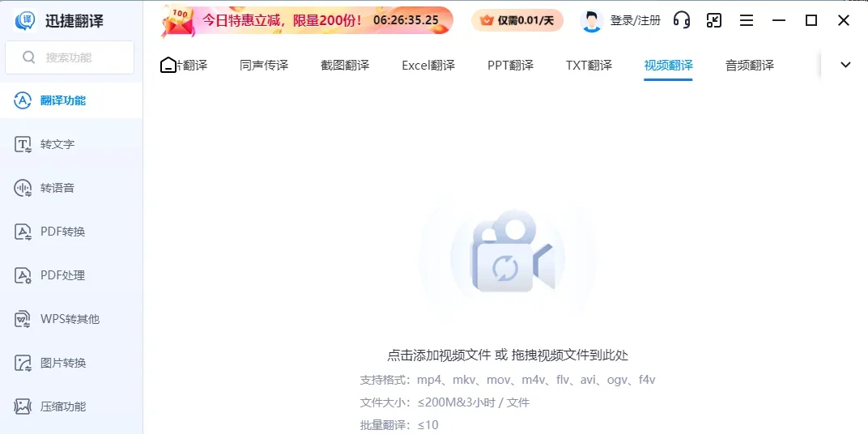Select the 视频翻译 tab
Viewport: 868px width, 434px height.
668,66
